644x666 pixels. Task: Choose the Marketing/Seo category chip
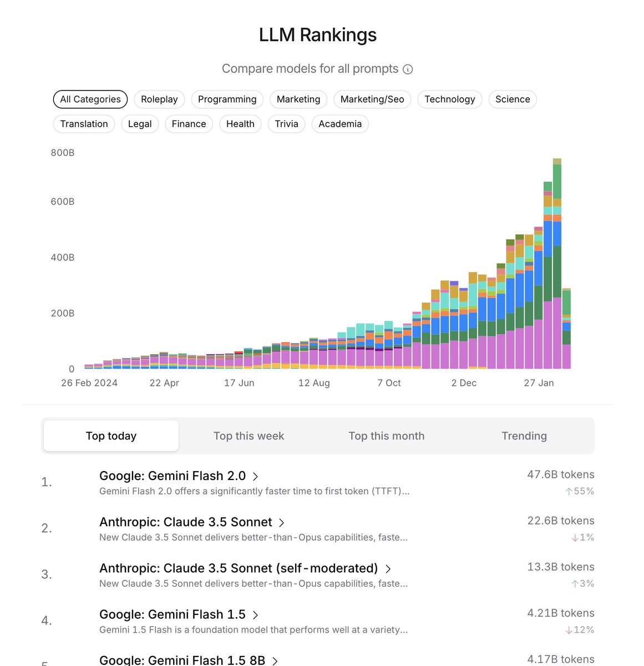372,99
